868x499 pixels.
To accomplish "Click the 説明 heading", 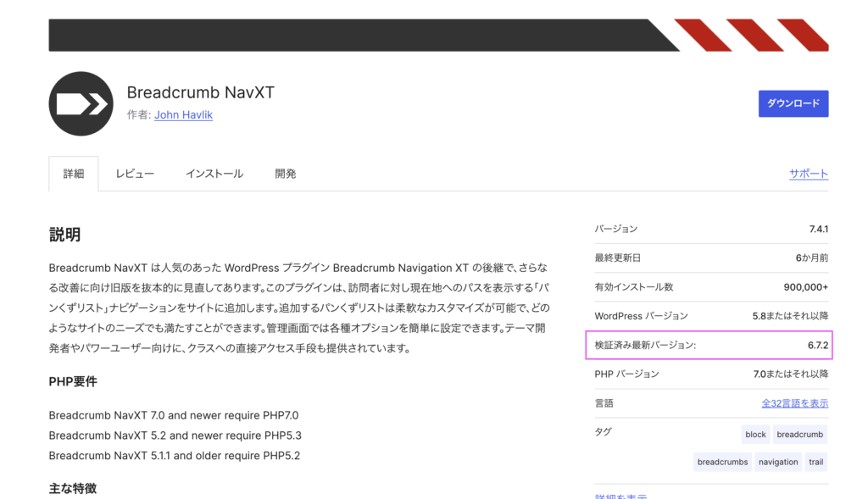I will 64,235.
